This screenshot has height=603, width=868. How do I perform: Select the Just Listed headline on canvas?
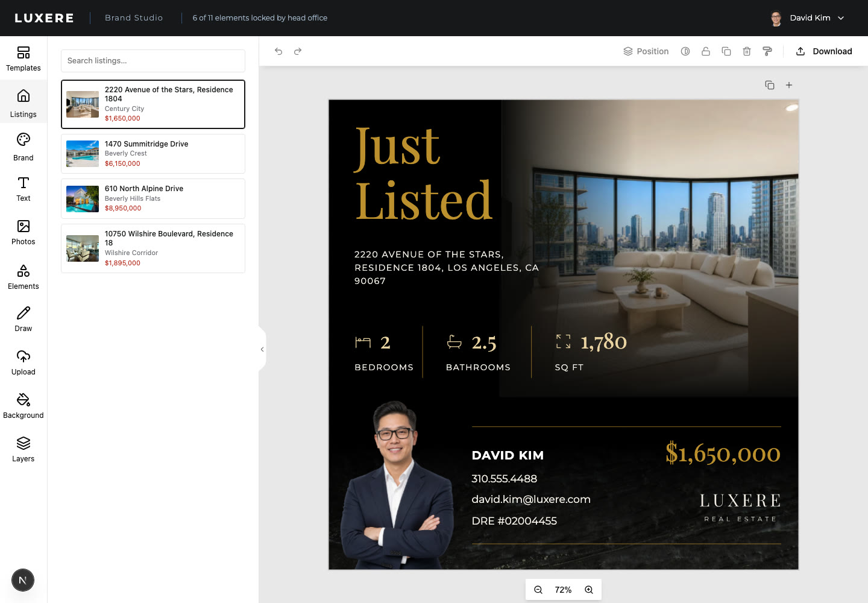[x=423, y=173]
